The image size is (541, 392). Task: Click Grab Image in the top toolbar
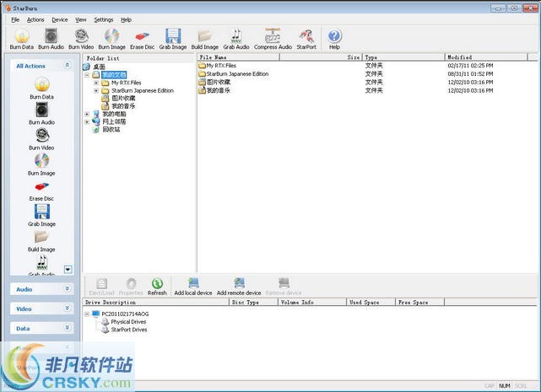[173, 40]
